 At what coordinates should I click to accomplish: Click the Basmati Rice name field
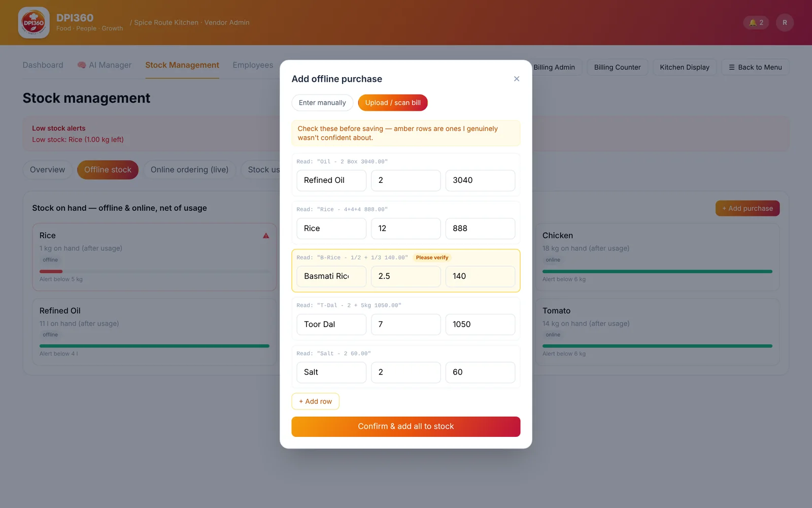pyautogui.click(x=331, y=276)
